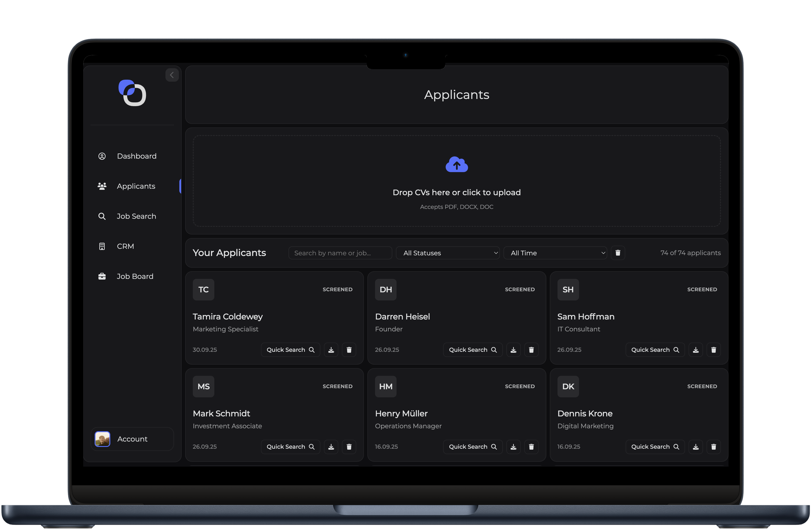Image resolution: width=812 pixels, height=530 pixels.
Task: Download Sam Hoffman's CV
Action: (x=696, y=349)
